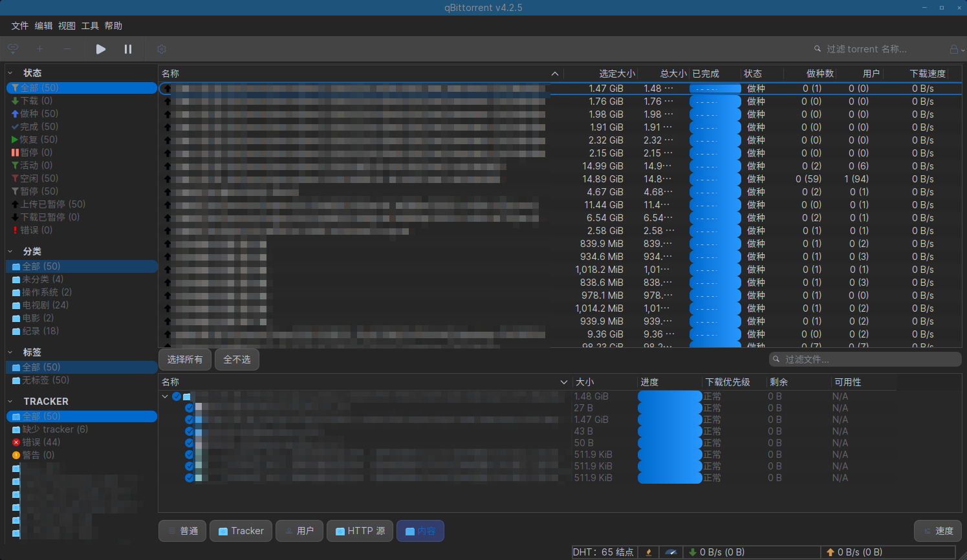Viewport: 967px width, 560px height.
Task: Click the pause toolbar icon
Action: click(x=128, y=49)
